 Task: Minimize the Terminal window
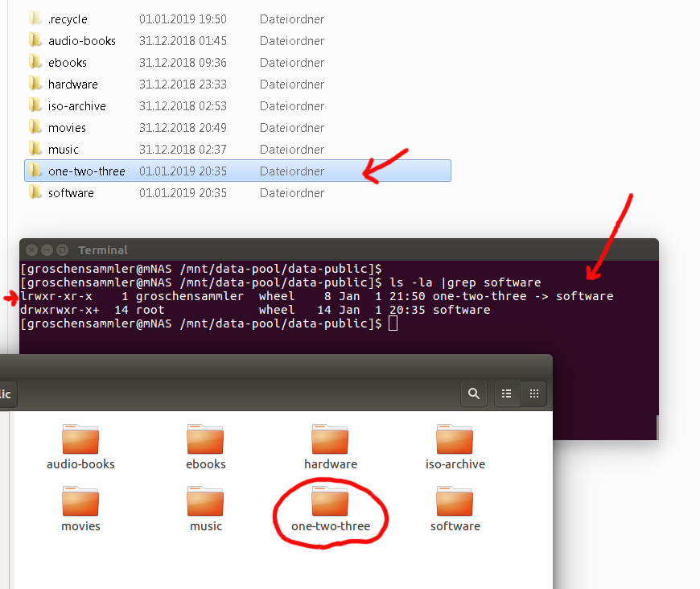coord(47,250)
